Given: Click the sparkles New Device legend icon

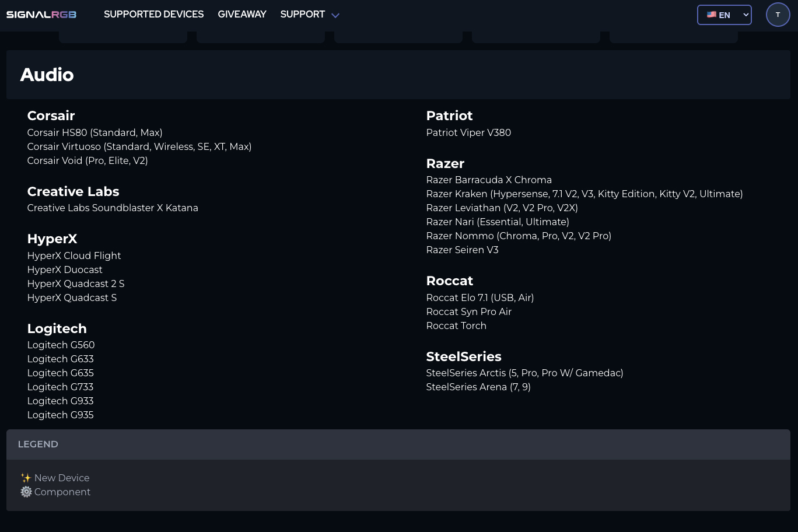Looking at the screenshot, I should (x=26, y=478).
